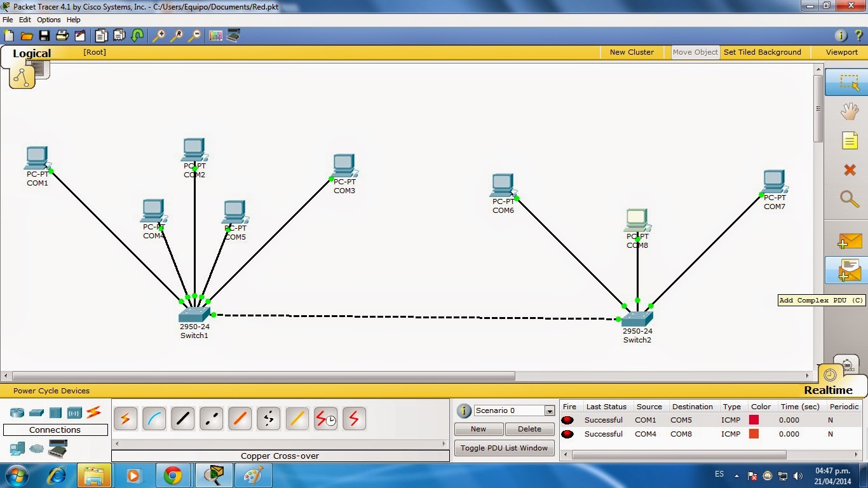Zoom in with plus magnifier icon

(x=159, y=36)
